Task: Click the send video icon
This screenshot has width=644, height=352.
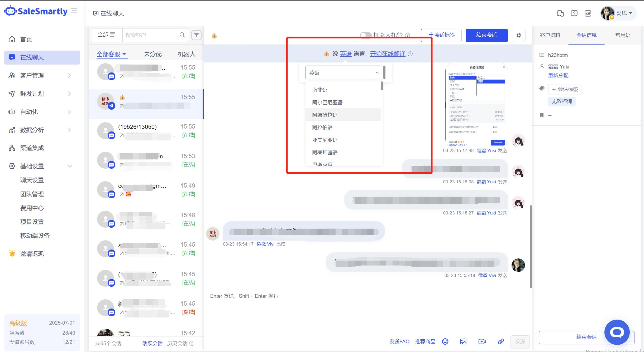Action: (x=482, y=341)
